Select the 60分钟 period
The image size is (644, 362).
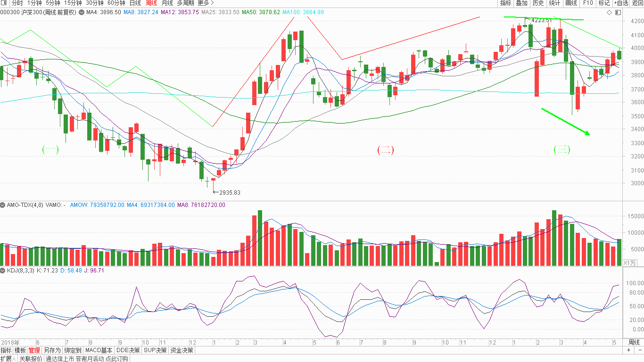(116, 3)
